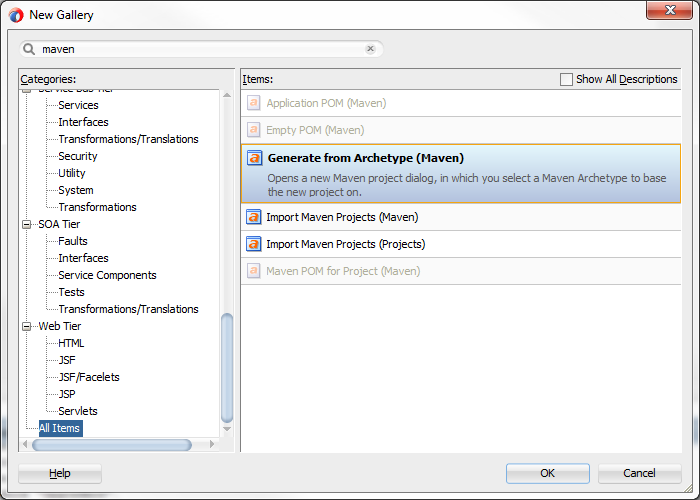700x500 pixels.
Task: Enable Show All Descriptions checkbox
Action: click(567, 79)
